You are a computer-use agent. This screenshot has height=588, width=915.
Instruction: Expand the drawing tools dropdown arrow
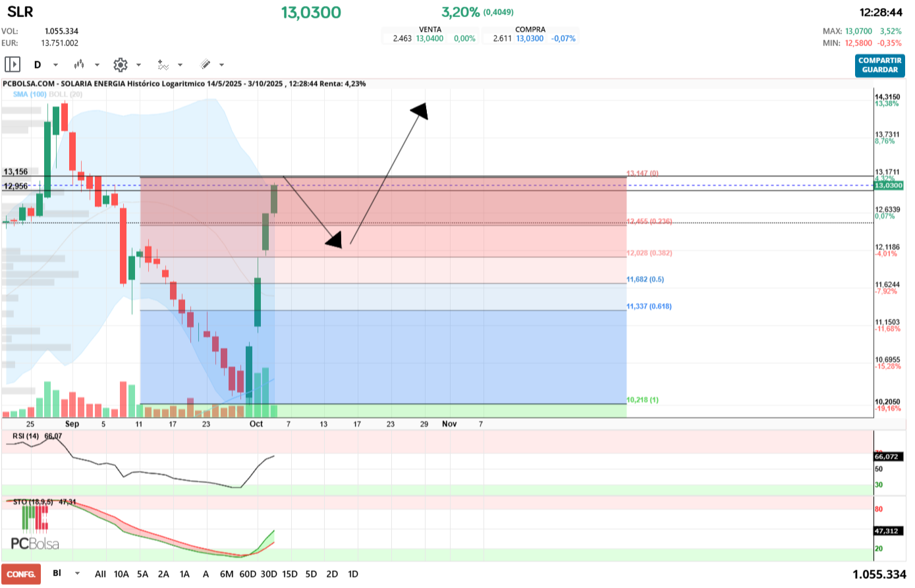(x=221, y=65)
